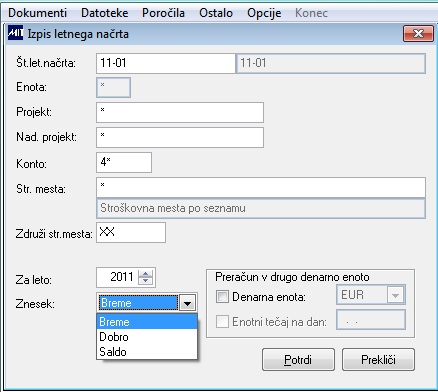438x392 pixels.
Task: Click the Prekliči button to cancel
Action: [378, 360]
